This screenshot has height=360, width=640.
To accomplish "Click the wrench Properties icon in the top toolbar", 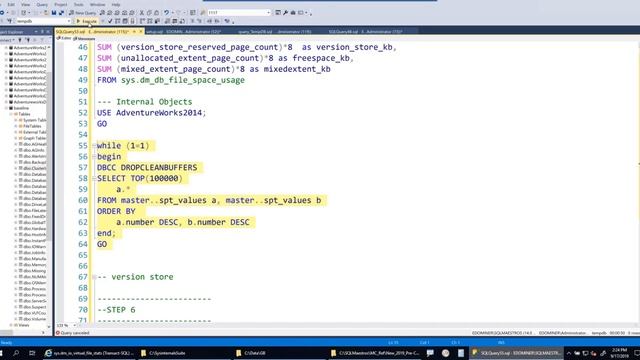I will coord(285,13).
